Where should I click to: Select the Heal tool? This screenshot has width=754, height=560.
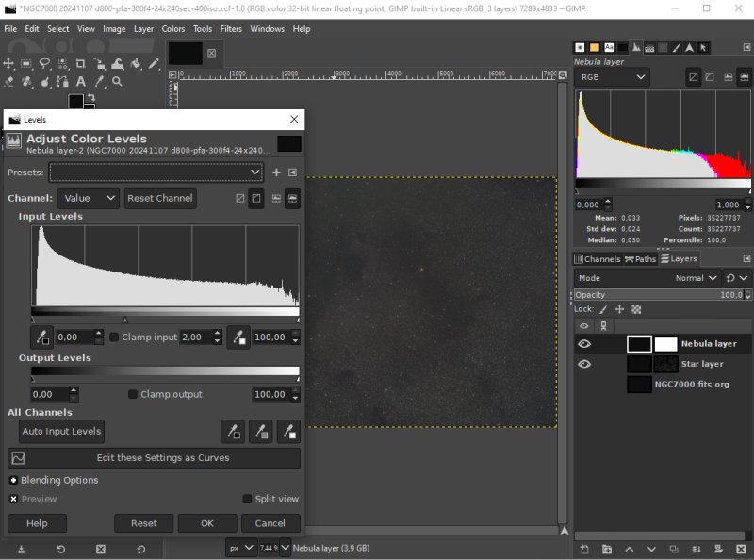point(26,82)
